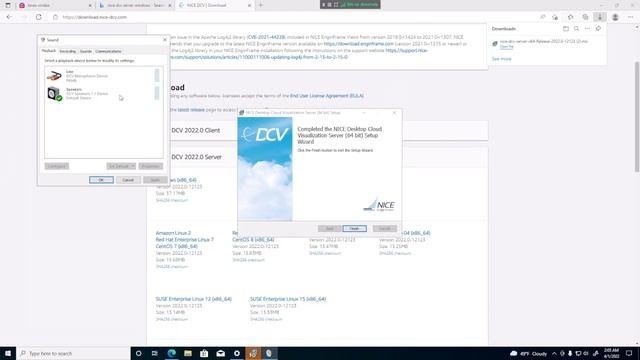The height and width of the screenshot is (360, 640).
Task: Open Amazon Linux 2 download link
Action: click(x=173, y=233)
